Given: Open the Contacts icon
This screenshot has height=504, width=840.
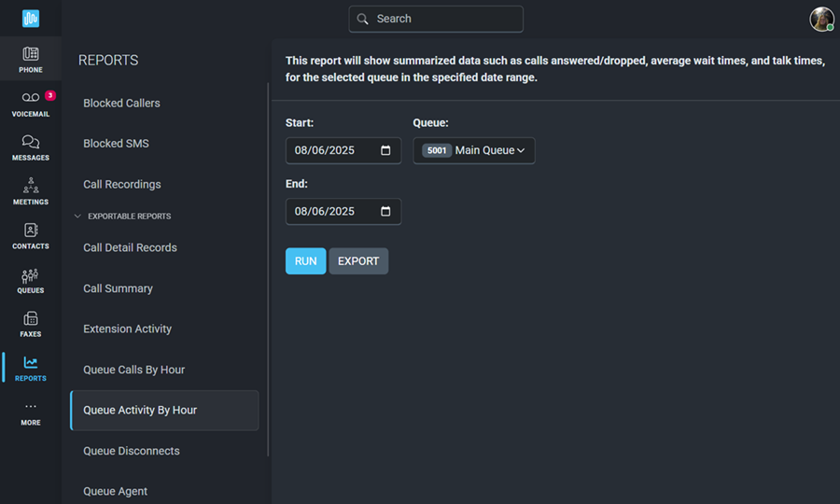Looking at the screenshot, I should click(31, 231).
